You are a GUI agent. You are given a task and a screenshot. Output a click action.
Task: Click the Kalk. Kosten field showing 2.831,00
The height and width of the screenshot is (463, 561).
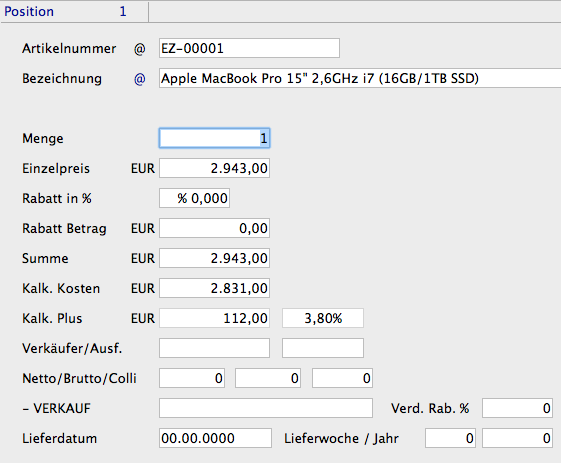click(214, 288)
